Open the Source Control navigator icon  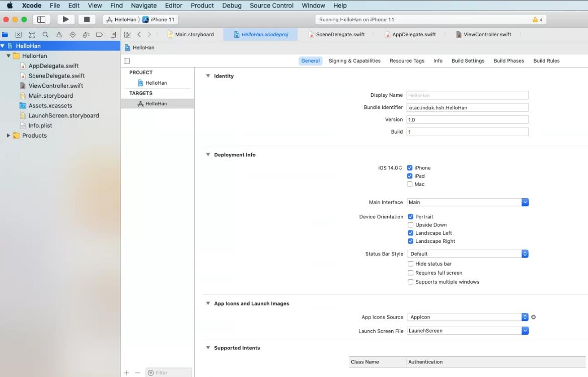[18, 35]
